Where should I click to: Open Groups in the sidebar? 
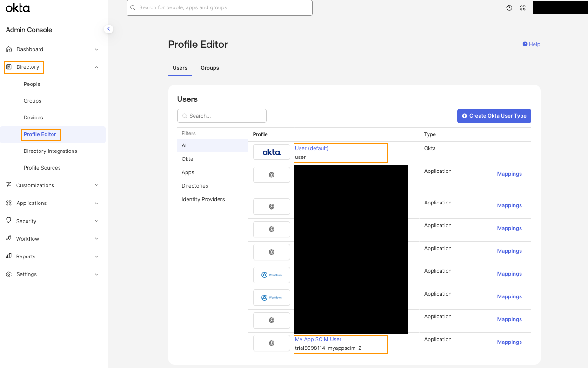[33, 101]
